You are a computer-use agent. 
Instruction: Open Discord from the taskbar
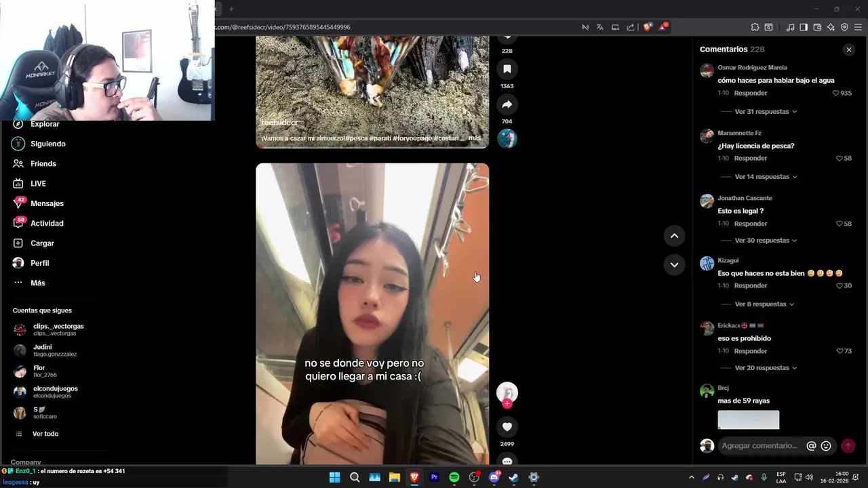tap(494, 477)
